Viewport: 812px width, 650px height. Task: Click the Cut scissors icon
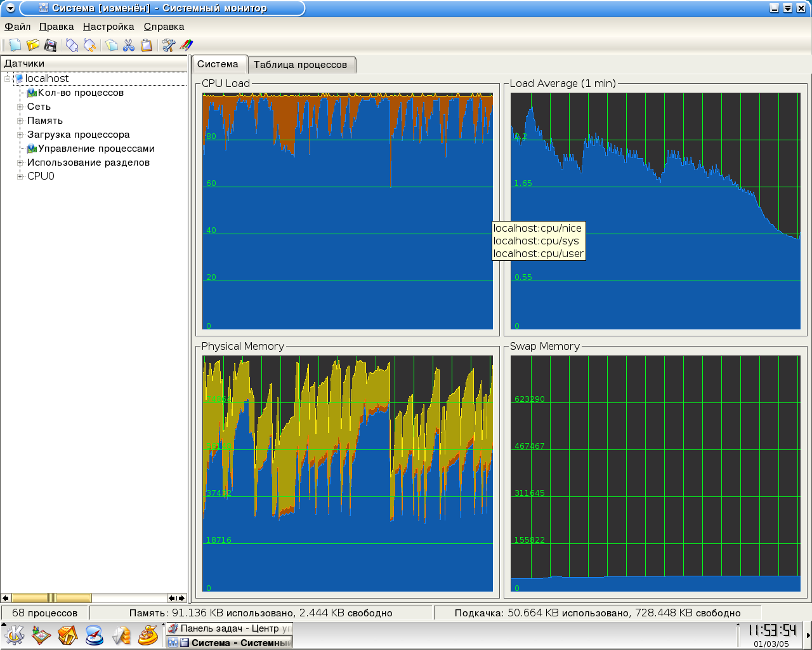[129, 45]
